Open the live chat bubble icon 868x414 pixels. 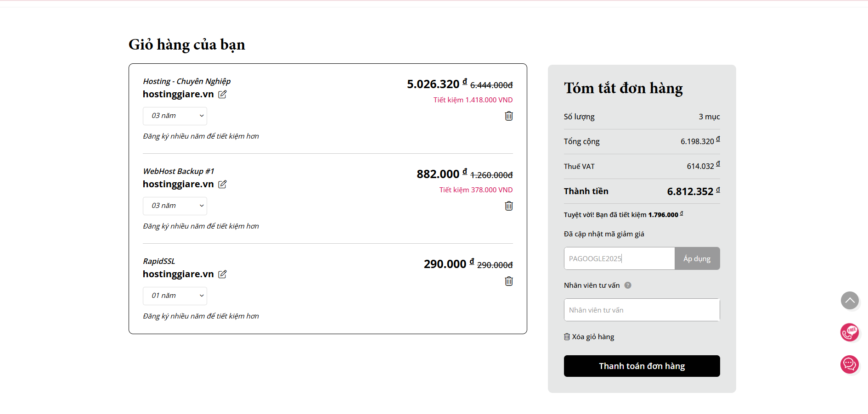(850, 364)
